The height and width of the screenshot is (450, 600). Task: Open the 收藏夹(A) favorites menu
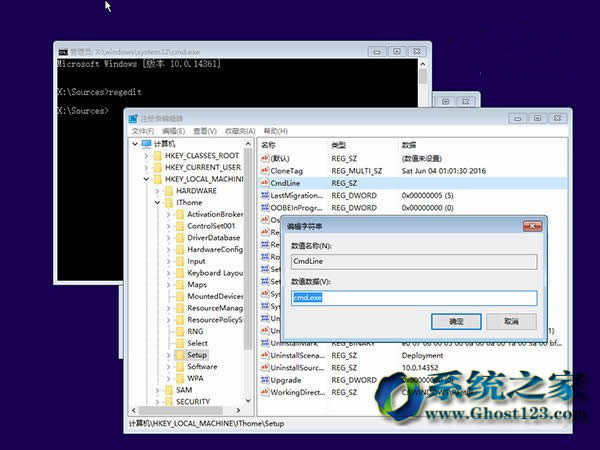(240, 131)
